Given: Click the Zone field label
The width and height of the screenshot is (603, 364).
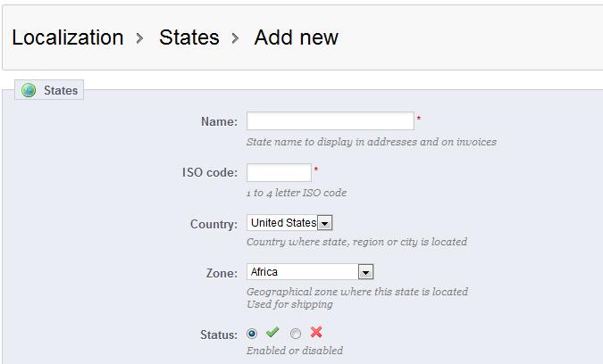Looking at the screenshot, I should point(221,273).
